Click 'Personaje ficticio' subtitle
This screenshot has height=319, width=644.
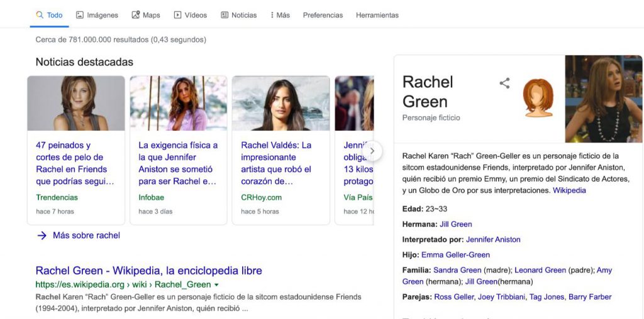[431, 117]
